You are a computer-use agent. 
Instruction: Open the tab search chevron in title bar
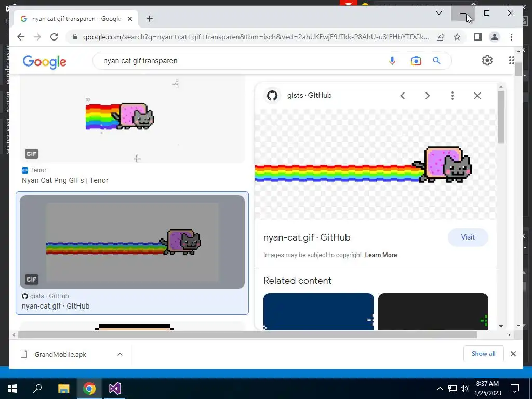[x=438, y=13]
